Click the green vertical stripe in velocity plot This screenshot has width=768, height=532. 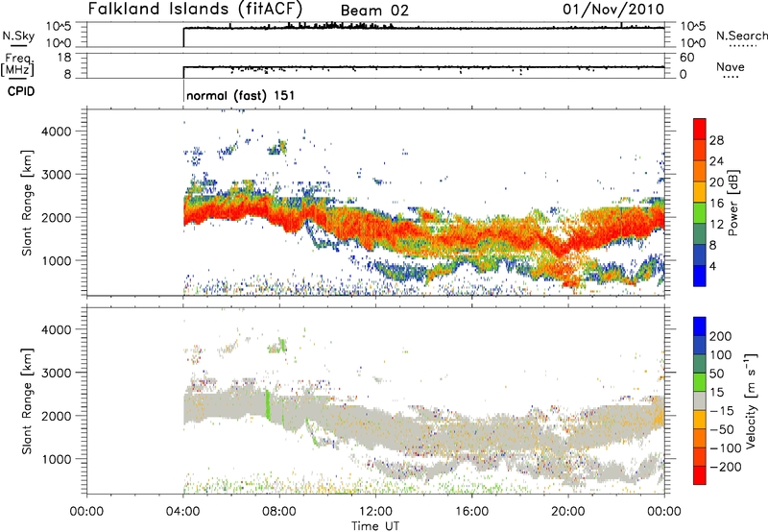coord(268,404)
